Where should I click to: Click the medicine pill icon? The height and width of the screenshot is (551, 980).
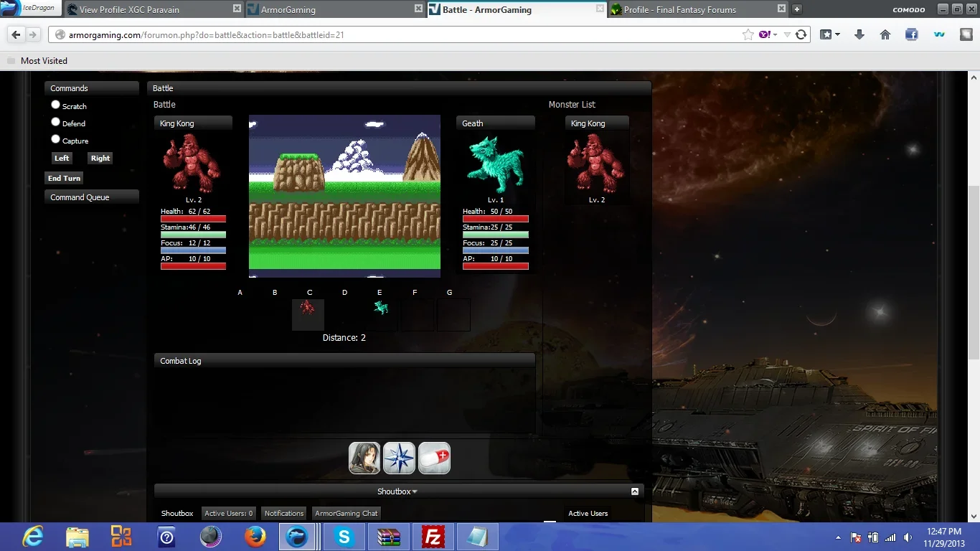(x=434, y=458)
